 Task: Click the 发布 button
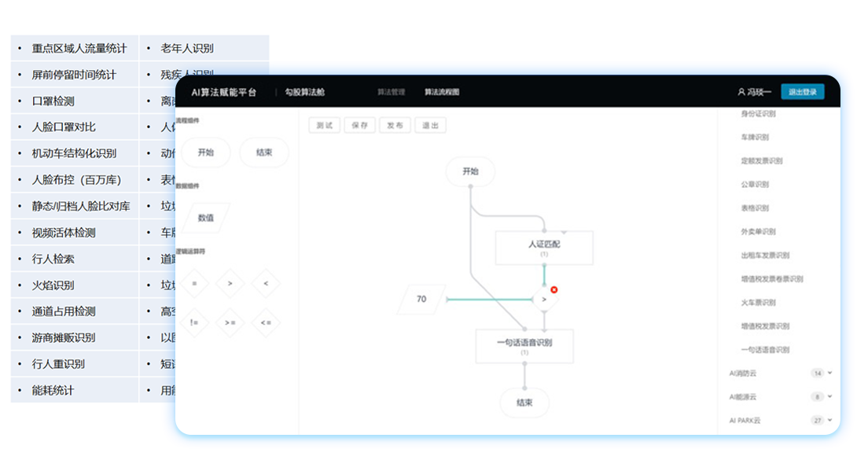tap(395, 126)
